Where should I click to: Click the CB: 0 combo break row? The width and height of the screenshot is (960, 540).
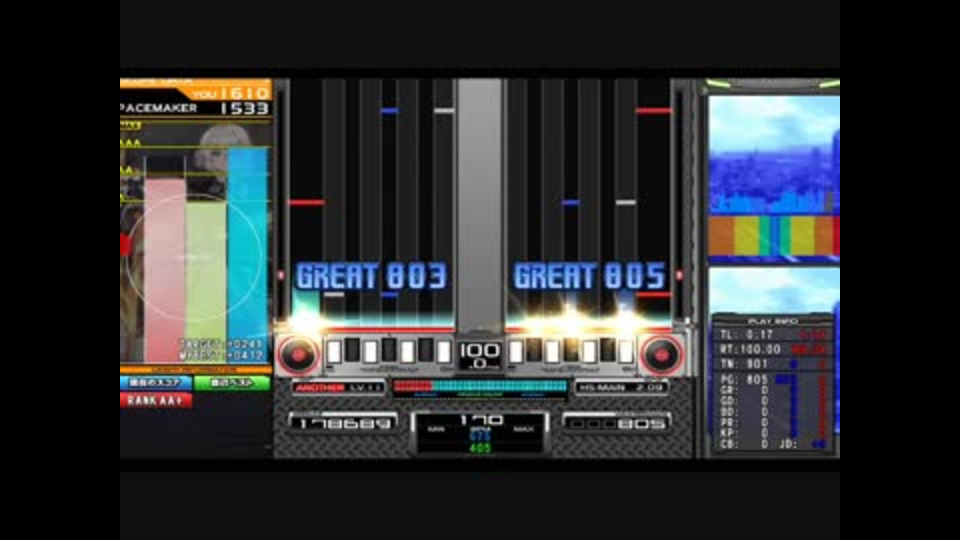[746, 444]
